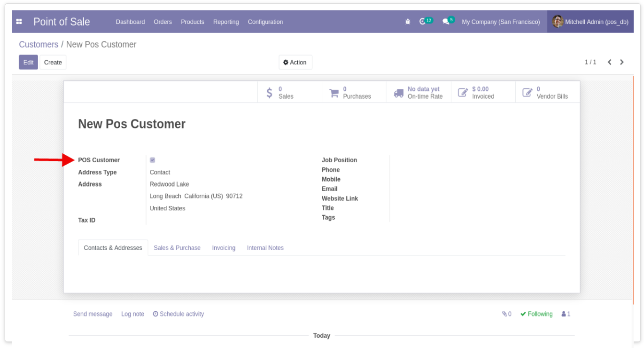
Task: Open the Orders menu
Action: (x=163, y=22)
